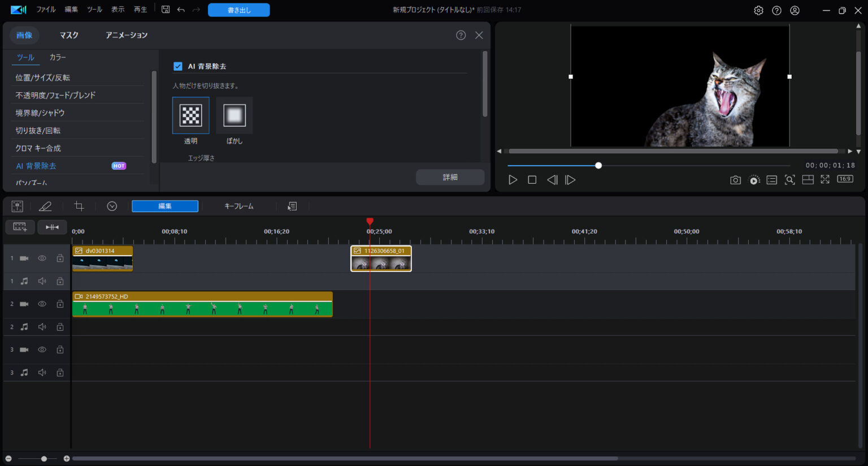The width and height of the screenshot is (868, 466).
Task: Select the range selection icon next to add-track
Action: [52, 227]
